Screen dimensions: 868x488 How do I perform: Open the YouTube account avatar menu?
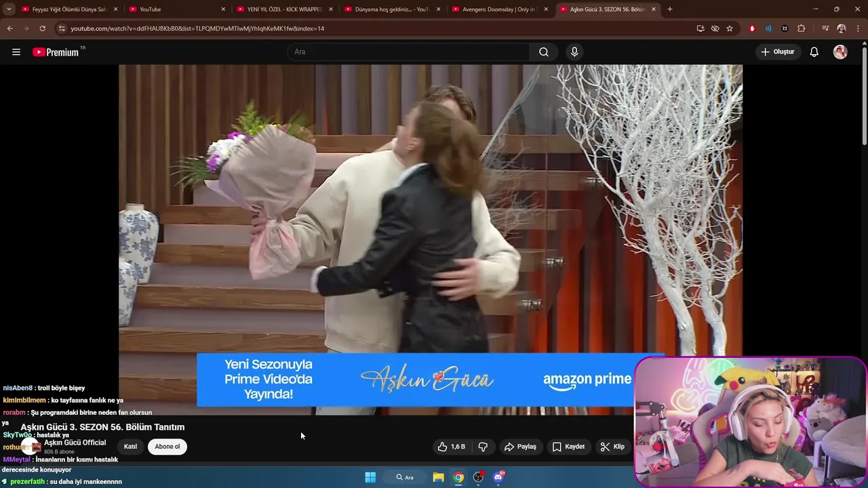click(840, 52)
